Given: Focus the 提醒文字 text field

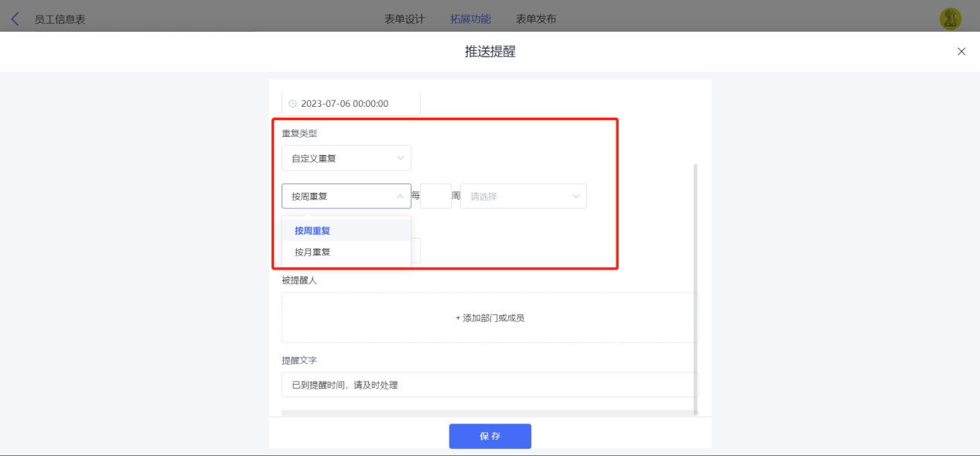Looking at the screenshot, I should pos(490,385).
